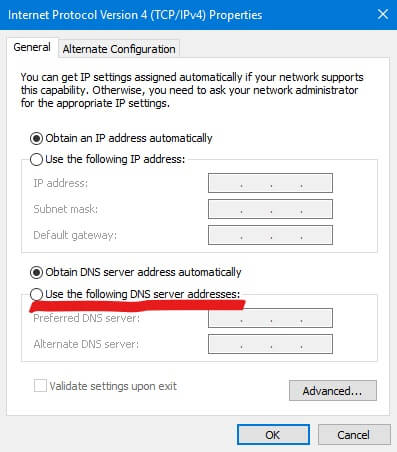The width and height of the screenshot is (397, 452).
Task: Switch to the General tab
Action: coord(32,47)
